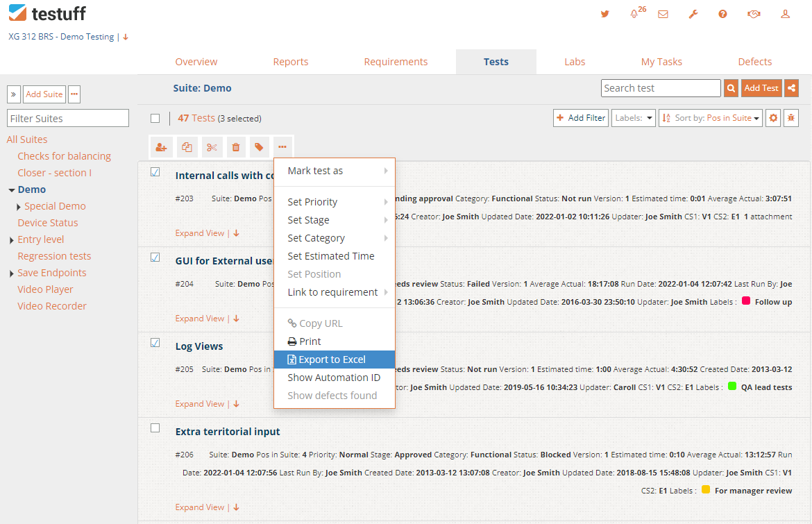Open the Log Views test title
The height and width of the screenshot is (524, 812).
coord(199,346)
